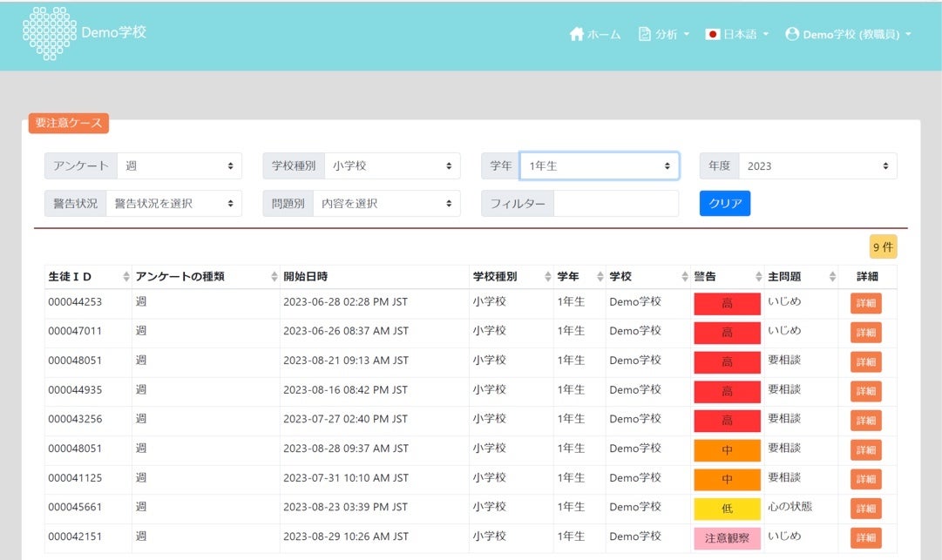Click the Japanese flag icon
Viewport: 942px width, 560px height.
pos(712,35)
